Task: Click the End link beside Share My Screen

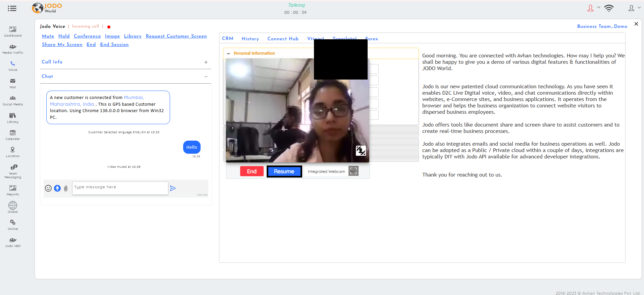Action: [91, 45]
